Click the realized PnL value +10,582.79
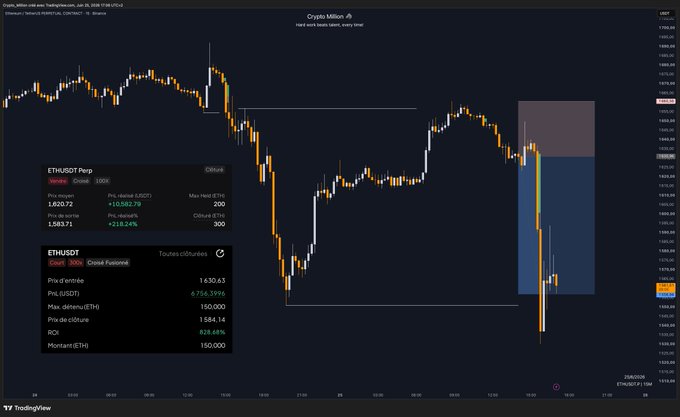 click(124, 204)
